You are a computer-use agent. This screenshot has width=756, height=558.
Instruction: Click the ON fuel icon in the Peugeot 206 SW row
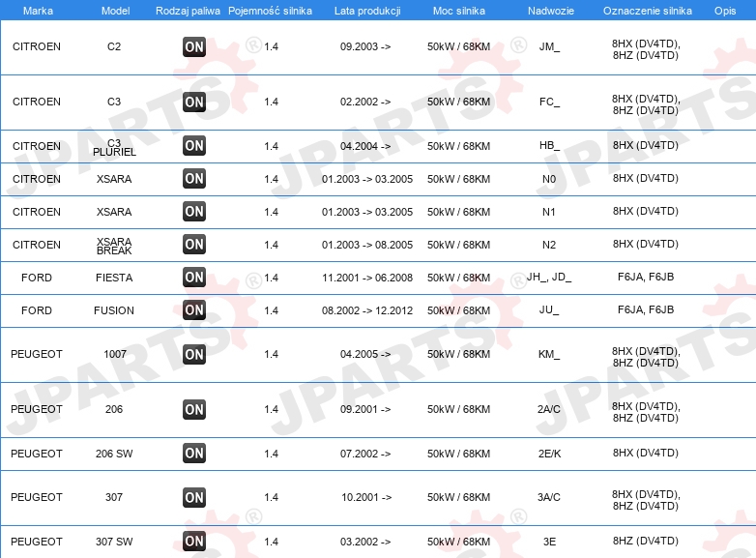coord(194,453)
